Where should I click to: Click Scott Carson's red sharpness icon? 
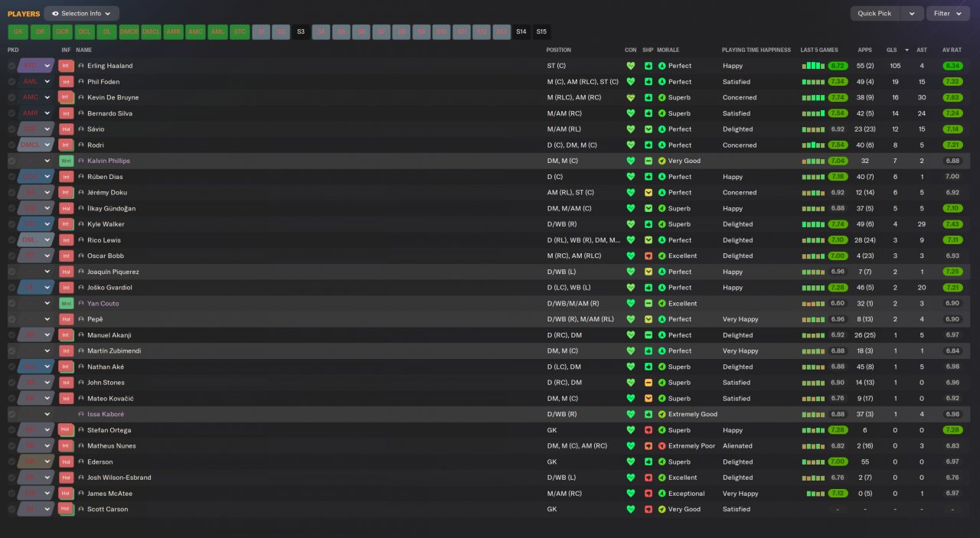pos(648,509)
